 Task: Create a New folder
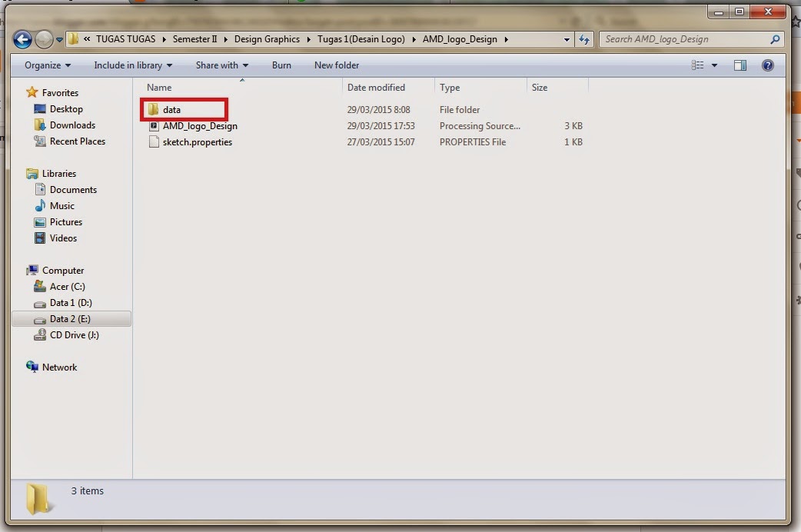point(337,65)
